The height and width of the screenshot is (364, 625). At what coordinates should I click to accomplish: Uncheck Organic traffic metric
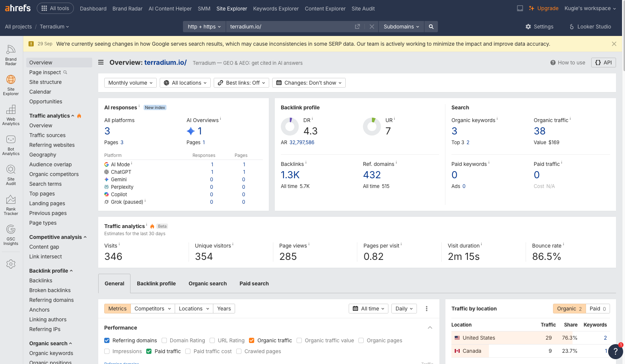tap(252, 340)
